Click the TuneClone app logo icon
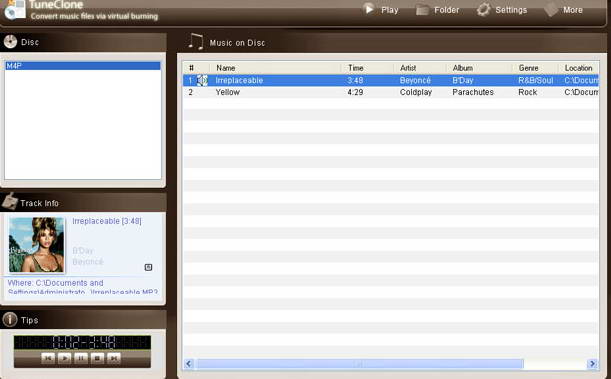Viewport: 611px width, 379px height. [15, 9]
